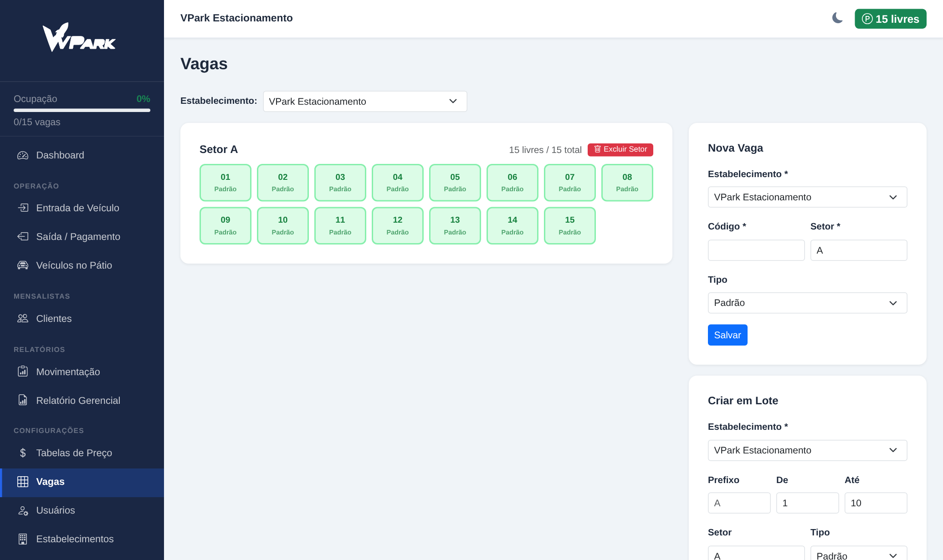Open Dashboard gauge icon

pos(23,155)
